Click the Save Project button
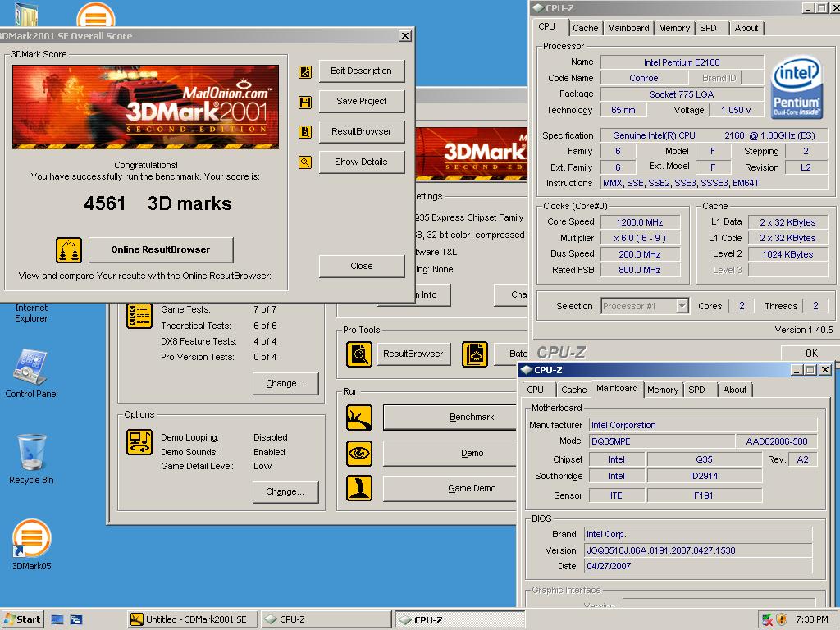This screenshot has width=840, height=630. [362, 101]
